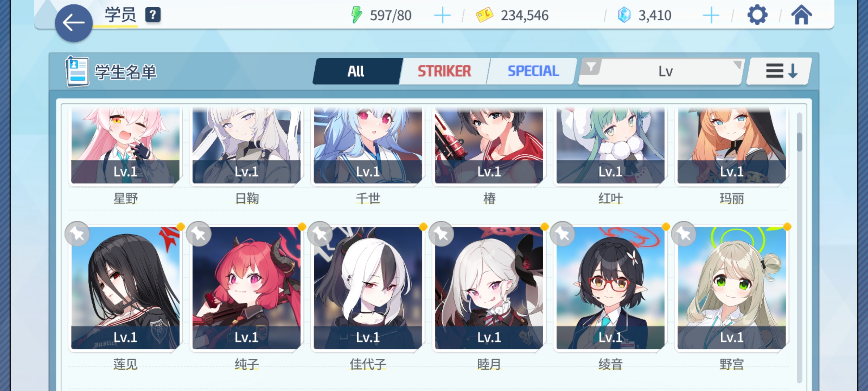This screenshot has height=391, width=868.
Task: Toggle the pin on 莲见's card
Action: point(77,234)
